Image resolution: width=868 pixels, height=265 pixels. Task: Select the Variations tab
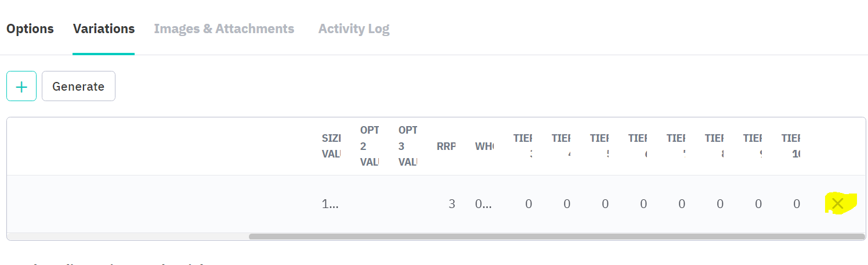[x=104, y=28]
